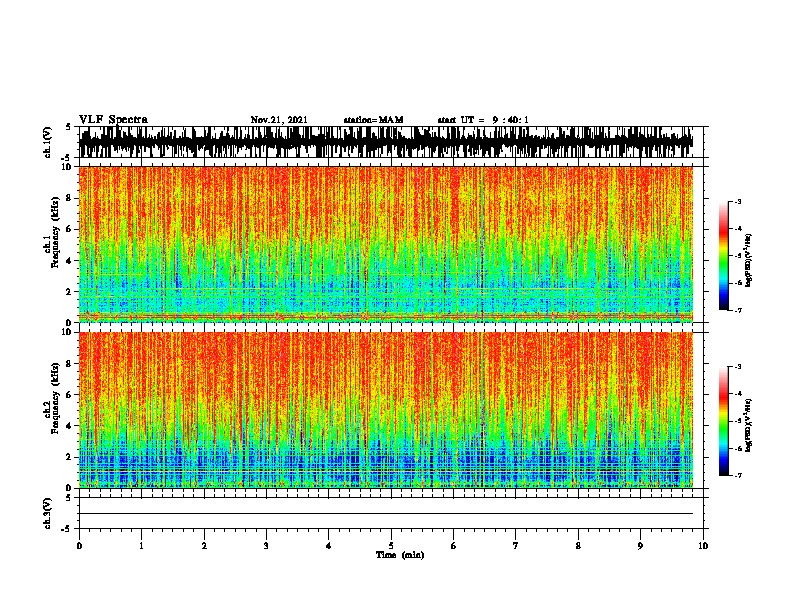Image resolution: width=792 pixels, height=612 pixels.
Task: Click the ch.2 spectrogram color bar
Action: coord(723,421)
